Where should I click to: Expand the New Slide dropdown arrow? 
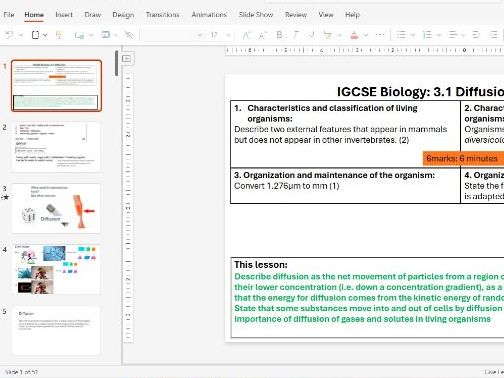coord(91,35)
